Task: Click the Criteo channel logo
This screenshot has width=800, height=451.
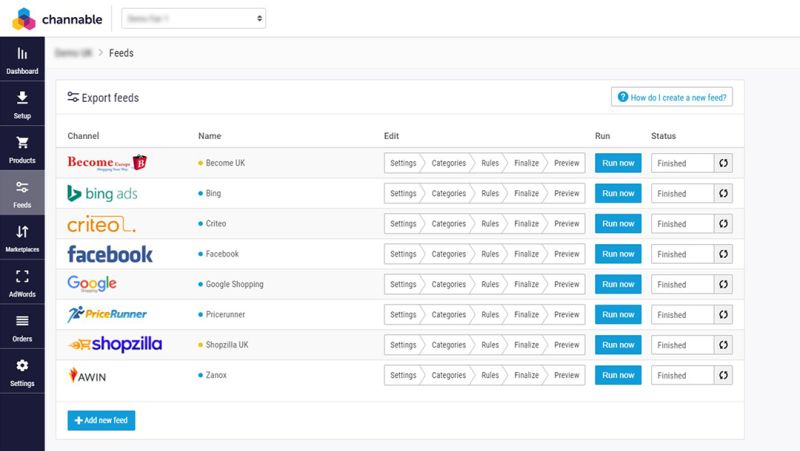Action: click(x=102, y=224)
